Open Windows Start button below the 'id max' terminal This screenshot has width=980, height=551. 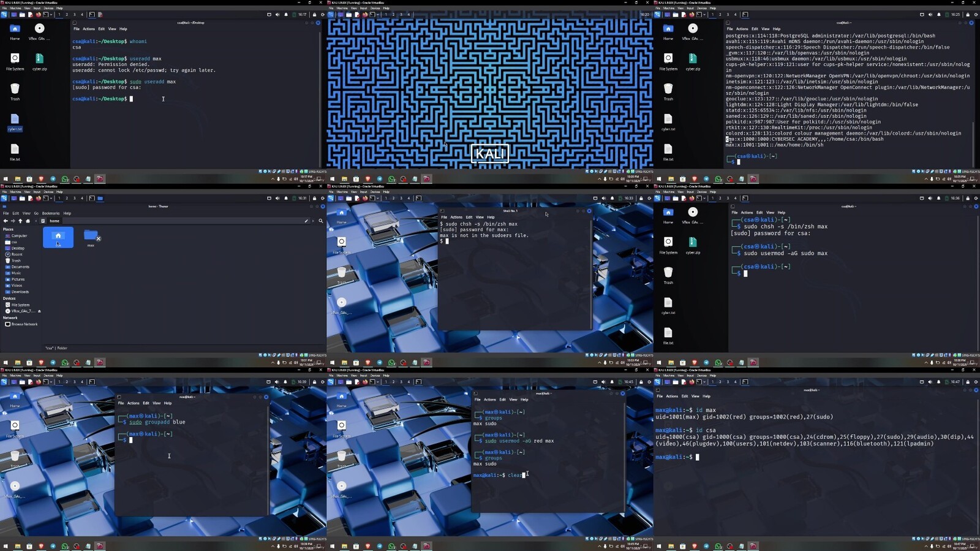(x=659, y=546)
